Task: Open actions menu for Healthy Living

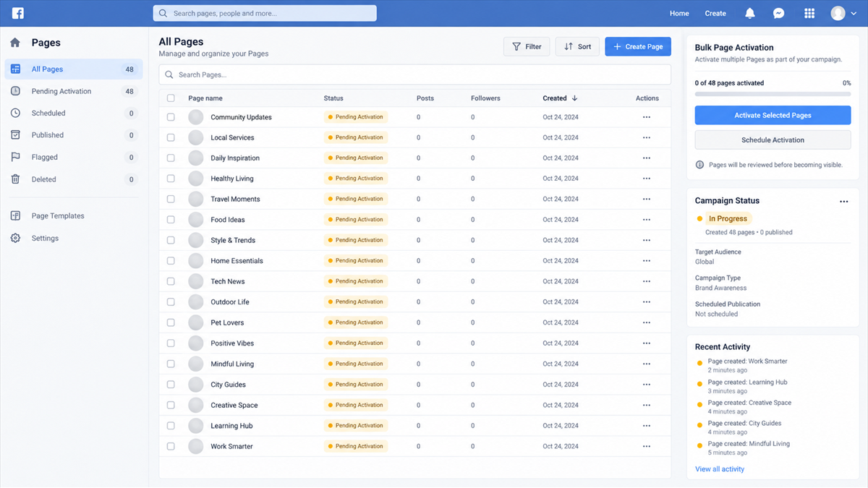Action: [647, 179]
